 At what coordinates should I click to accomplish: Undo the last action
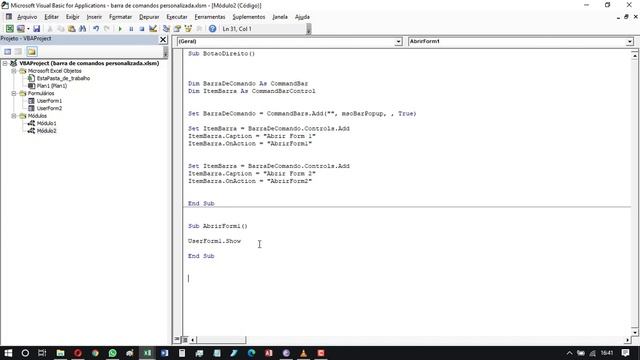pyautogui.click(x=96, y=29)
